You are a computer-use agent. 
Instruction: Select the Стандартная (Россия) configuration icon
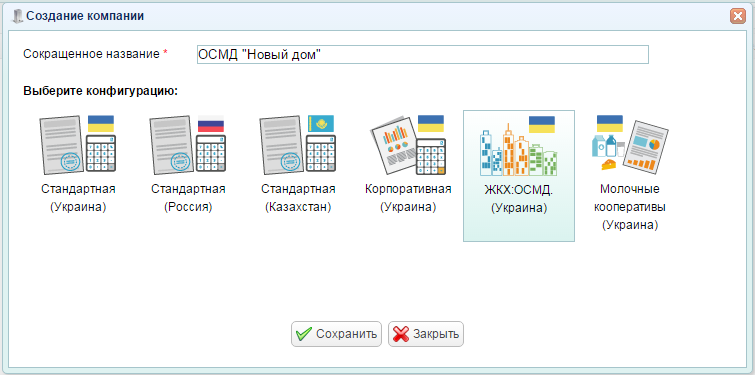[x=188, y=145]
